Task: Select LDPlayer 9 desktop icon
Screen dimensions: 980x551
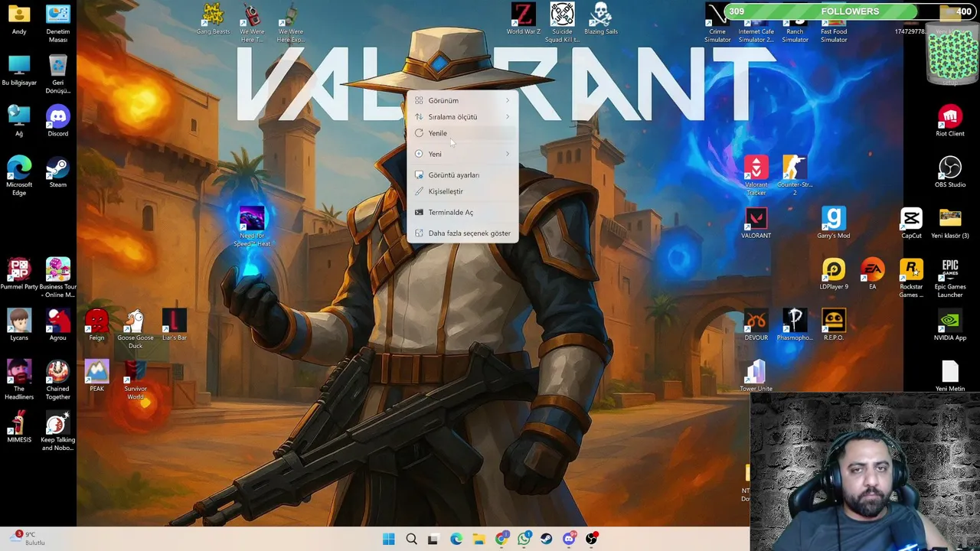Action: 834,275
